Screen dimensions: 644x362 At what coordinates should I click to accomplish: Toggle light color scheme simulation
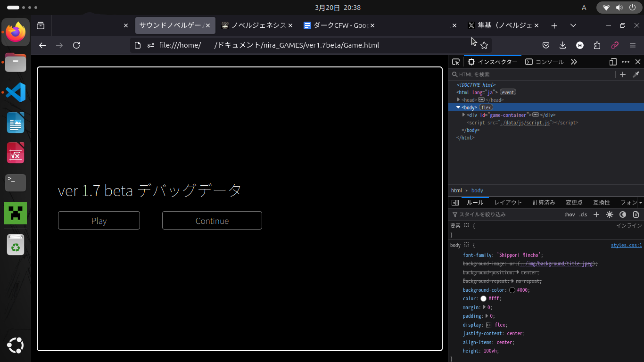610,214
